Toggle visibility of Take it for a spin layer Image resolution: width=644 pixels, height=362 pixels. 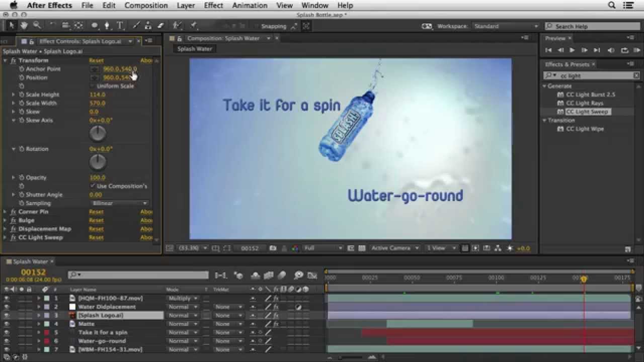pyautogui.click(x=7, y=332)
